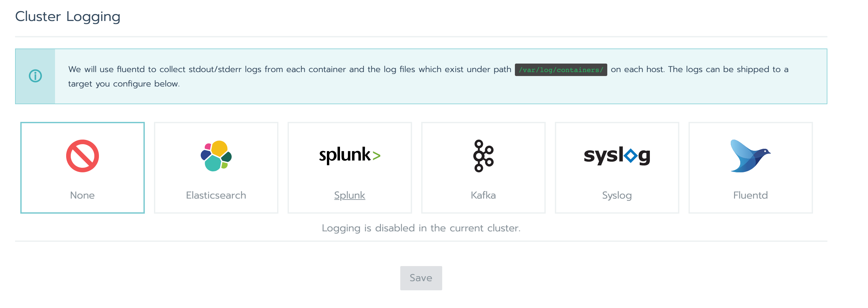Click the Syslog wordmark logo
The height and width of the screenshot is (308, 868).
pos(617,156)
